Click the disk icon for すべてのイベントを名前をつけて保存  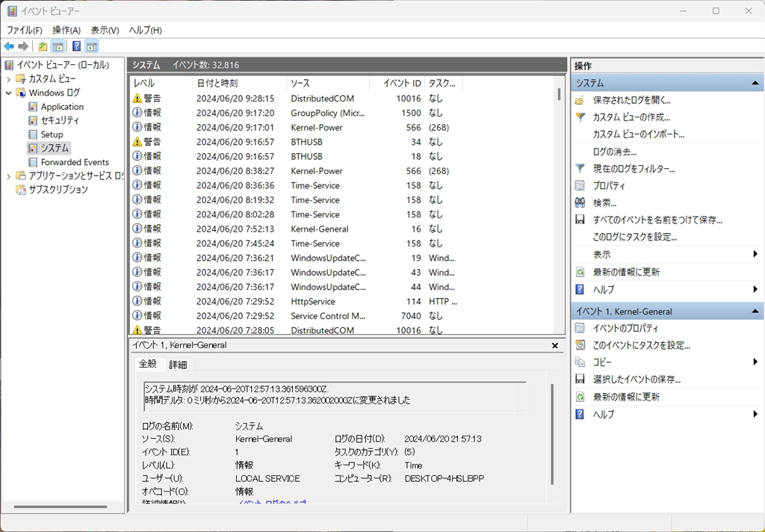pyautogui.click(x=580, y=220)
